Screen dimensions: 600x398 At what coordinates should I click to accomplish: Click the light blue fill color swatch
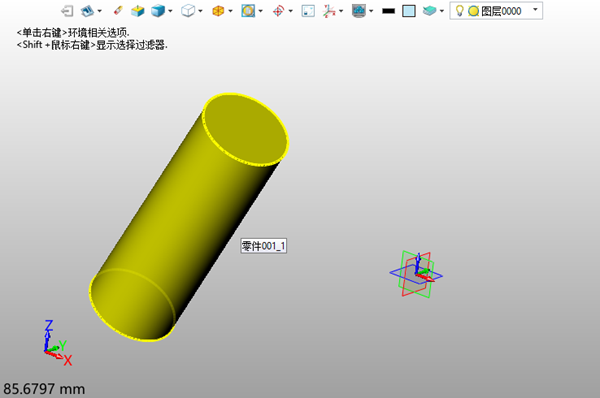(409, 11)
